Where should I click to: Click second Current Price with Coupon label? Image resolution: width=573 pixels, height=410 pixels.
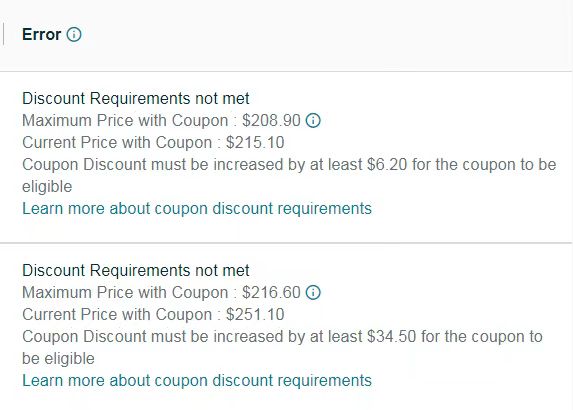click(x=117, y=315)
